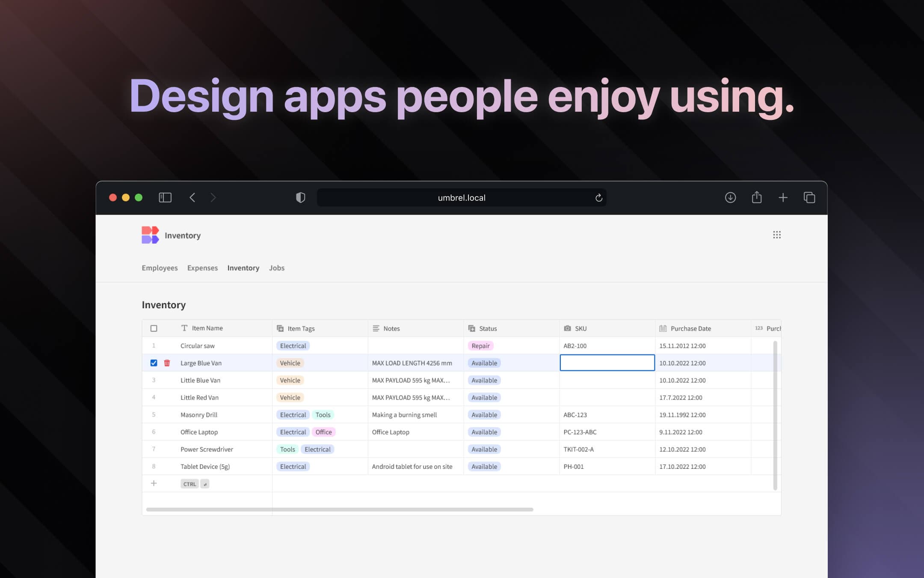Select the Employees tab

pyautogui.click(x=160, y=267)
